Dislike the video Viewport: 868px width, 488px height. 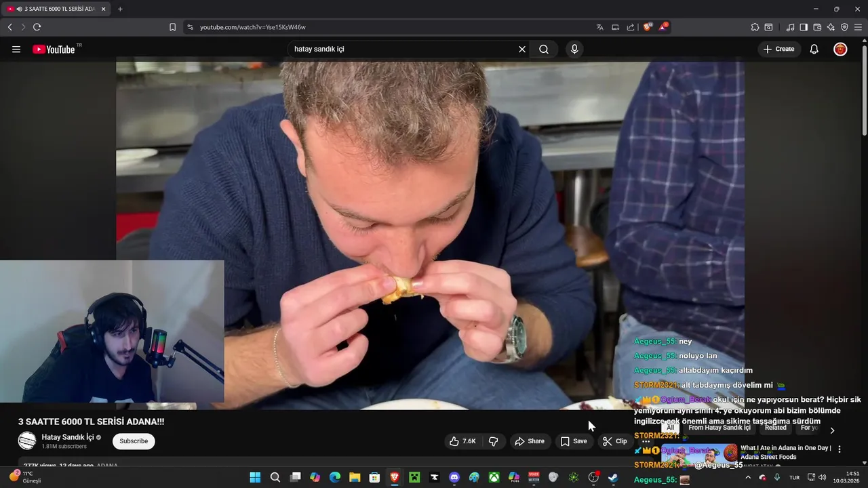pyautogui.click(x=494, y=441)
